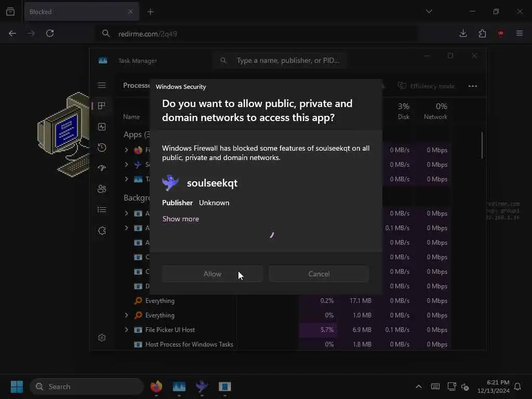
Task: Select the Blocked browser tab
Action: point(82,12)
